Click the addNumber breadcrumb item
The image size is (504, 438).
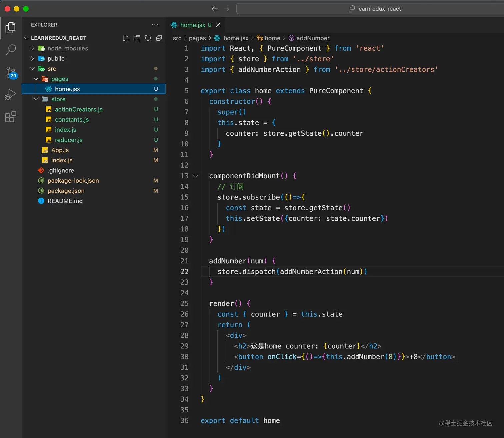(x=312, y=38)
